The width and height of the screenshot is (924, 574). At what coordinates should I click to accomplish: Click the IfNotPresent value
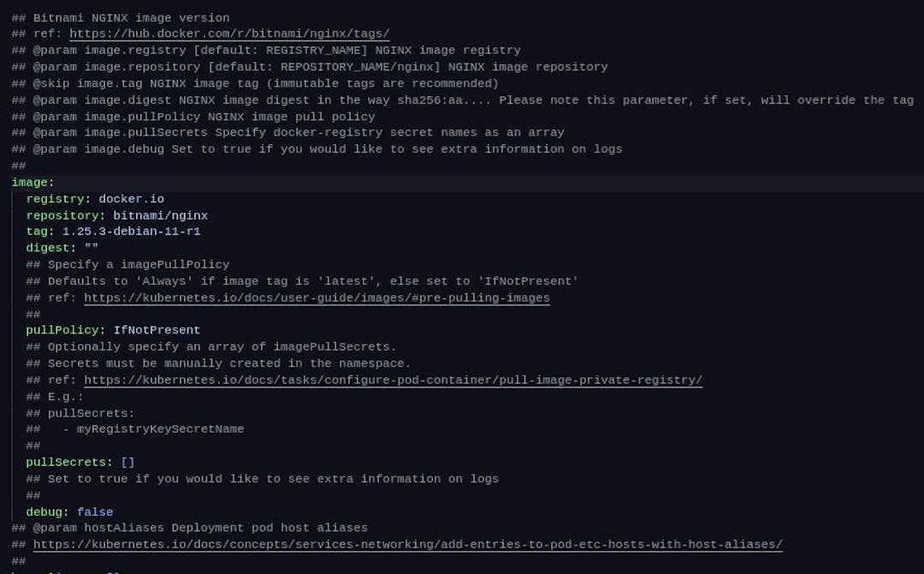pos(157,330)
